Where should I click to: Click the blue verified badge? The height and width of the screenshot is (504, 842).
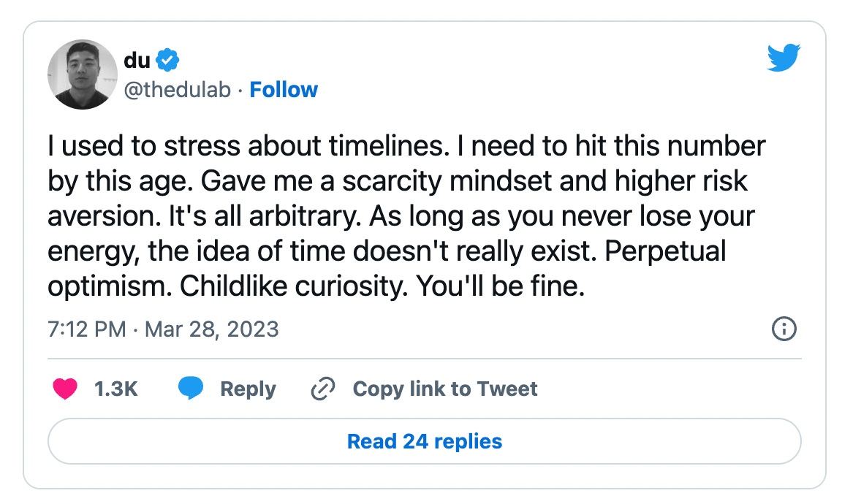coord(168,61)
